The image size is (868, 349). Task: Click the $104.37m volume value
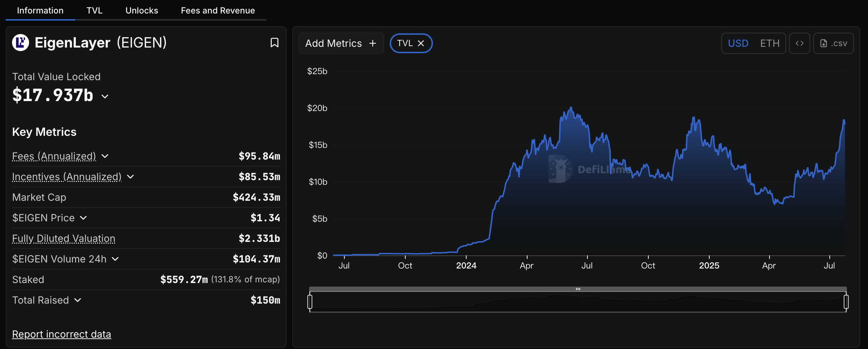point(257,259)
